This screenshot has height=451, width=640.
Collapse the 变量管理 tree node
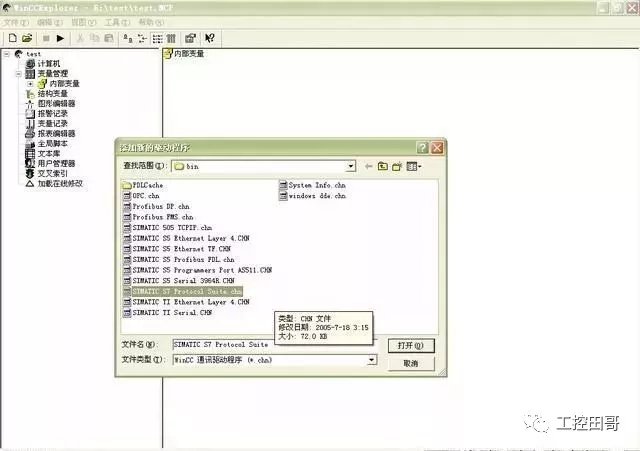click(x=18, y=74)
